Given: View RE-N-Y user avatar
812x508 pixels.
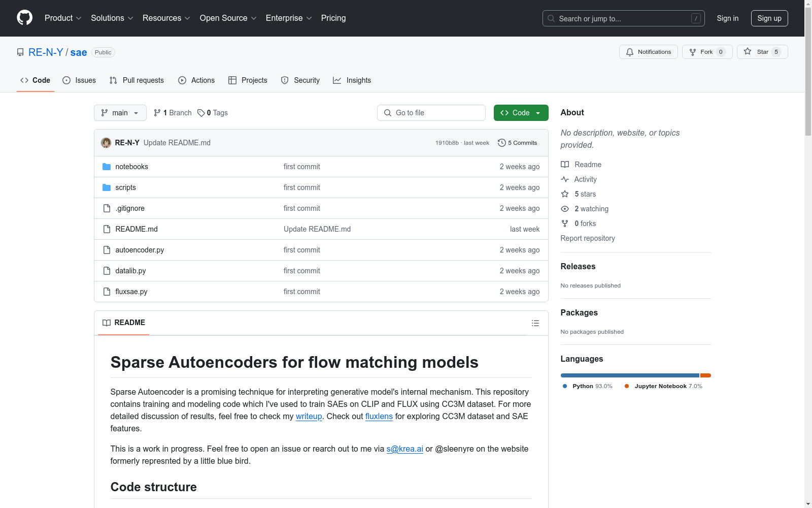Looking at the screenshot, I should [x=106, y=143].
